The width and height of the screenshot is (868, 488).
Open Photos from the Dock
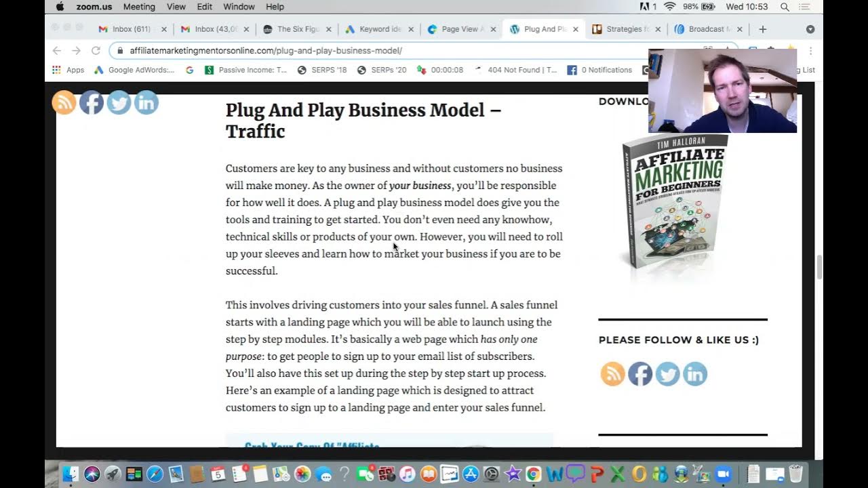pos(302,474)
